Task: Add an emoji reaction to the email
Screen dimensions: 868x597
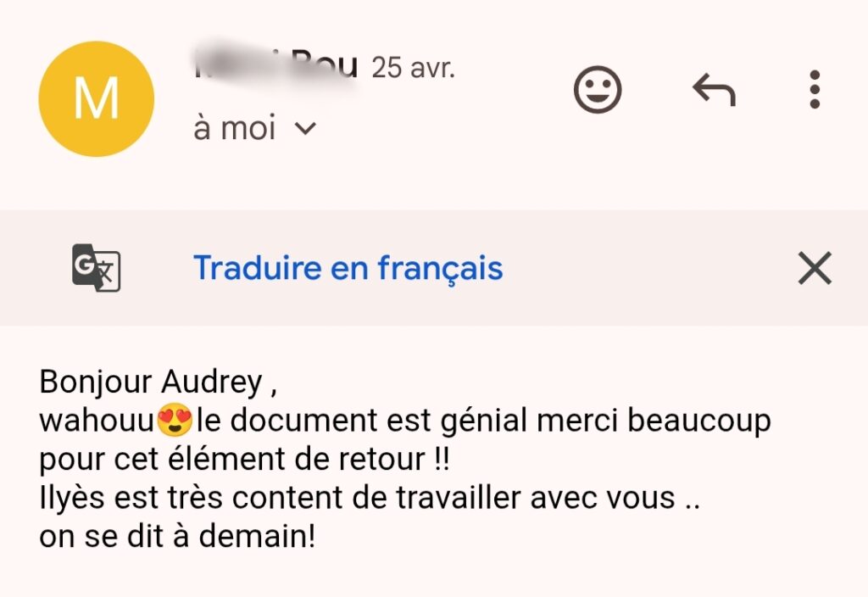Action: [598, 90]
